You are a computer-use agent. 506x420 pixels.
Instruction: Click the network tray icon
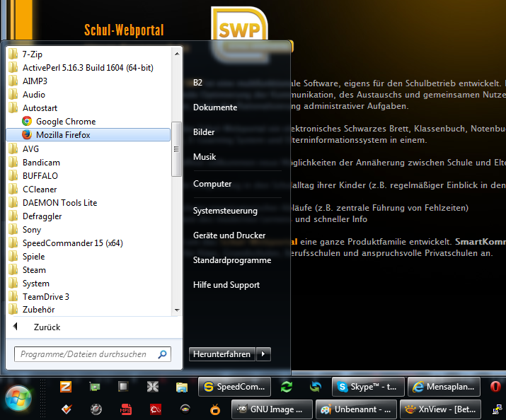coord(497,409)
